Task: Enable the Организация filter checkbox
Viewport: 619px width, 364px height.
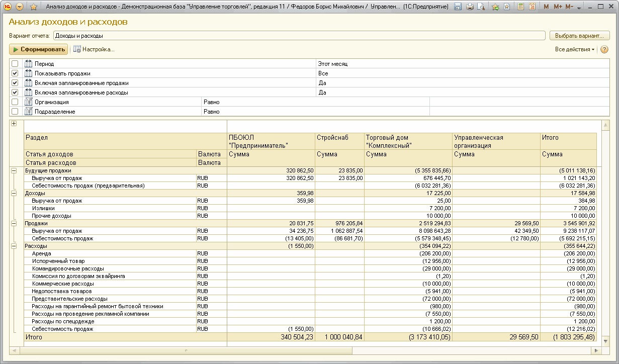Action: (x=15, y=102)
